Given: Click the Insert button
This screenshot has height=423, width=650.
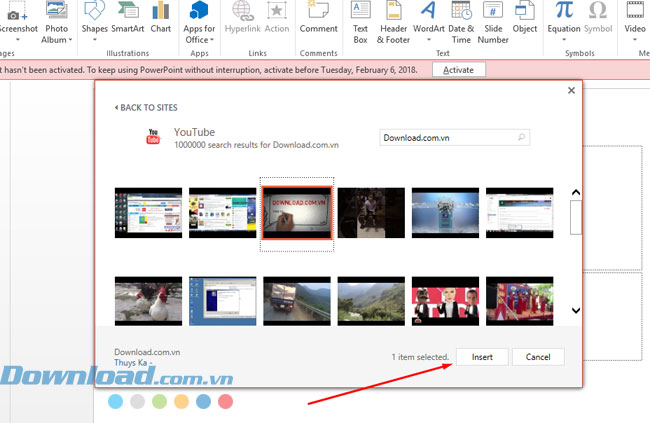Looking at the screenshot, I should pyautogui.click(x=482, y=357).
